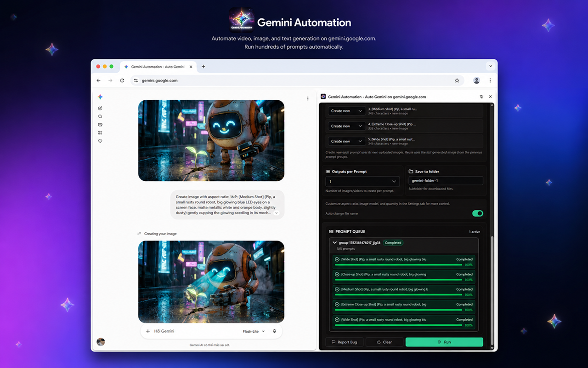Click the Report Bug button
The width and height of the screenshot is (588, 368).
tap(345, 342)
